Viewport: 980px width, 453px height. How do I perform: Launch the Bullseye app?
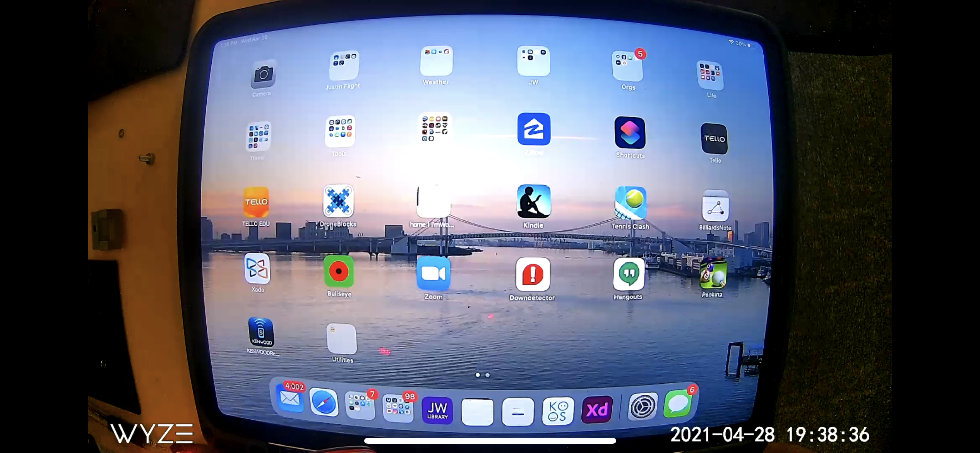click(x=339, y=271)
